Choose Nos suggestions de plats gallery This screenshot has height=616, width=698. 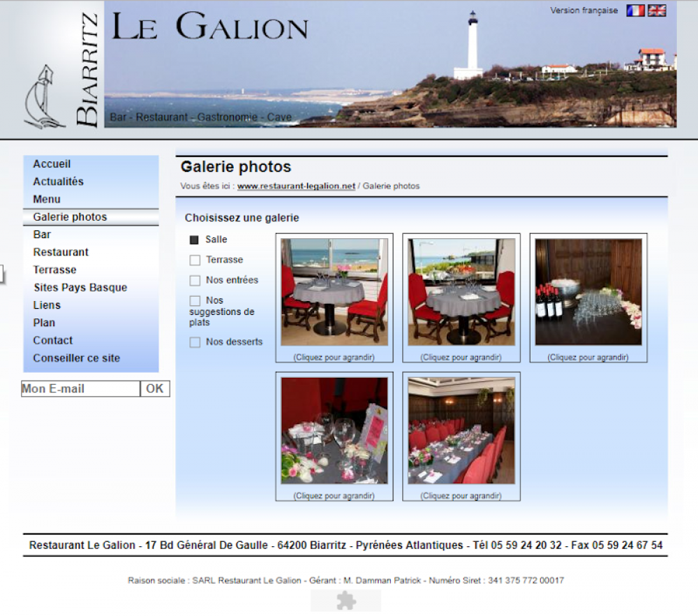[195, 300]
